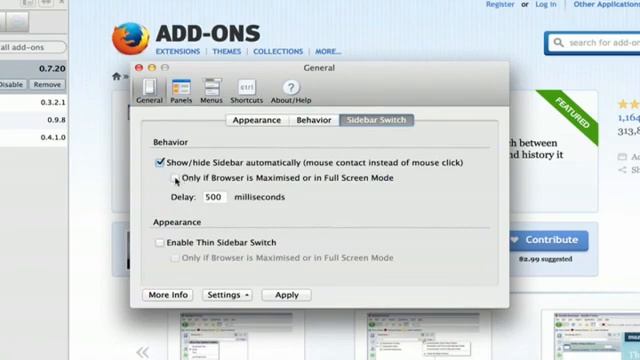The width and height of the screenshot is (640, 360).
Task: Select the add-on row version 0.4.1.0
Action: (x=34, y=138)
